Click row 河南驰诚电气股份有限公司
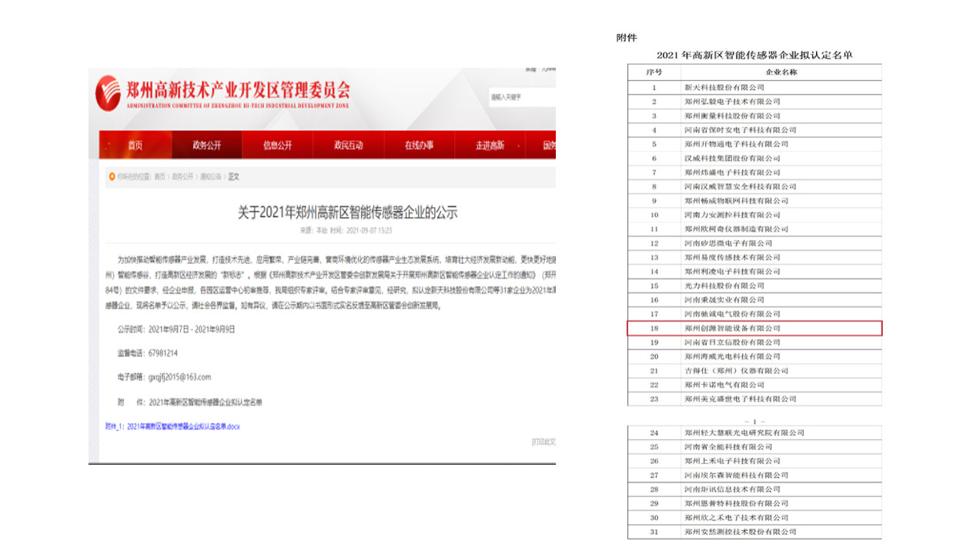Viewport: 980px width, 551px height. click(x=754, y=314)
